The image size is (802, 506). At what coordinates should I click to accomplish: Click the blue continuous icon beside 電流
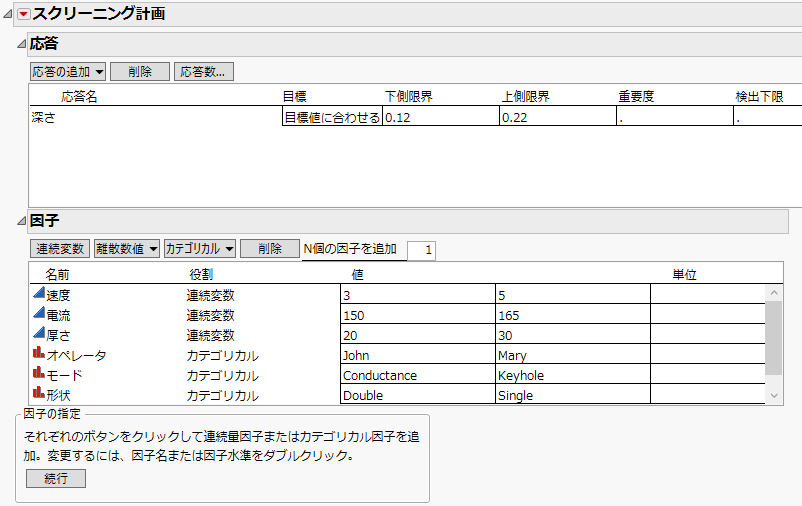(x=39, y=313)
